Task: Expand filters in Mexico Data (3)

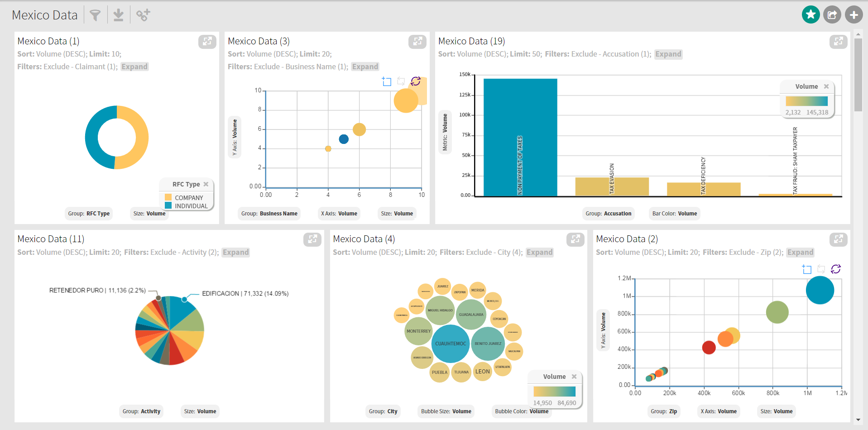Action: pyautogui.click(x=365, y=67)
